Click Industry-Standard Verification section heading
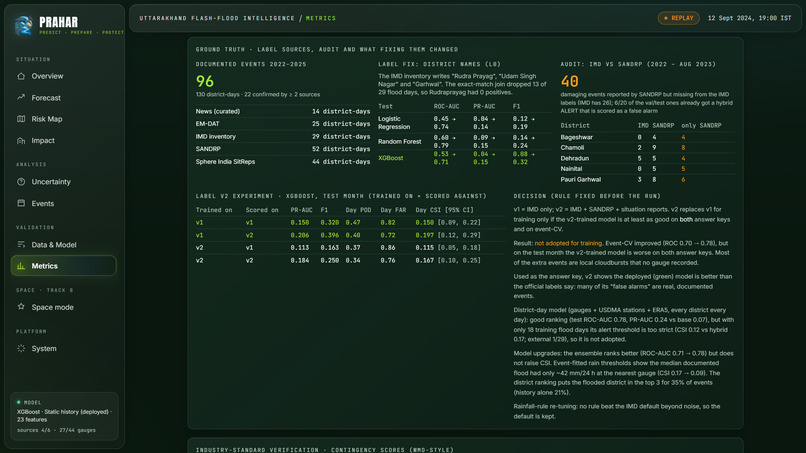The height and width of the screenshot is (453, 806). click(x=324, y=449)
